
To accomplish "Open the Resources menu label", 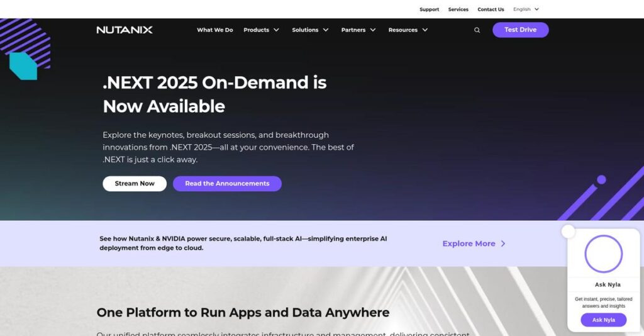I will coord(403,30).
